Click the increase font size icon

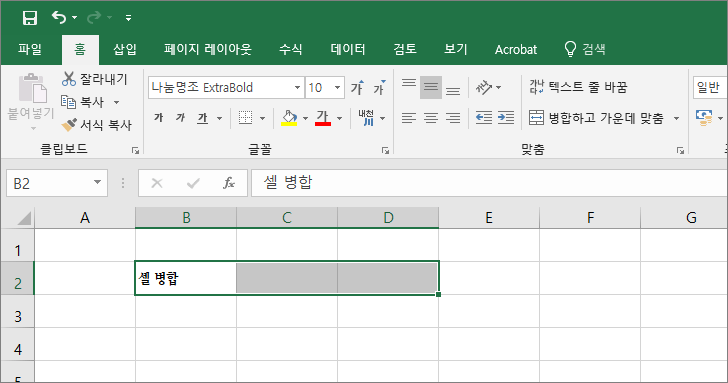click(x=357, y=87)
